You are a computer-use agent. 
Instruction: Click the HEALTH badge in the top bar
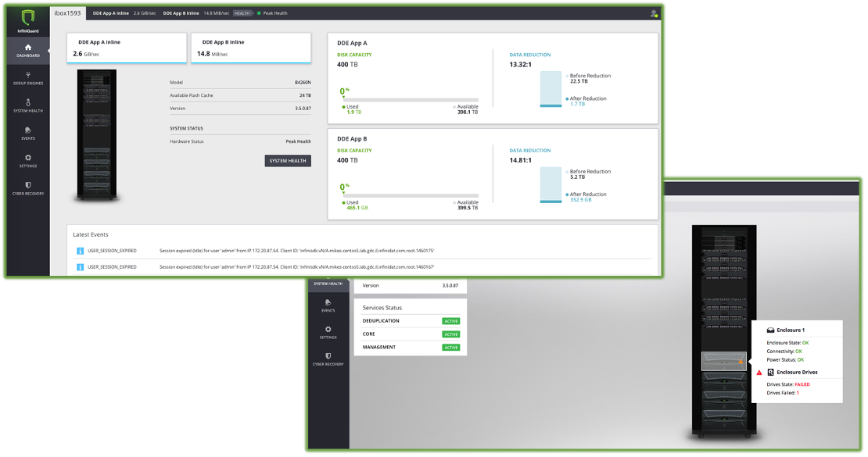pyautogui.click(x=242, y=13)
